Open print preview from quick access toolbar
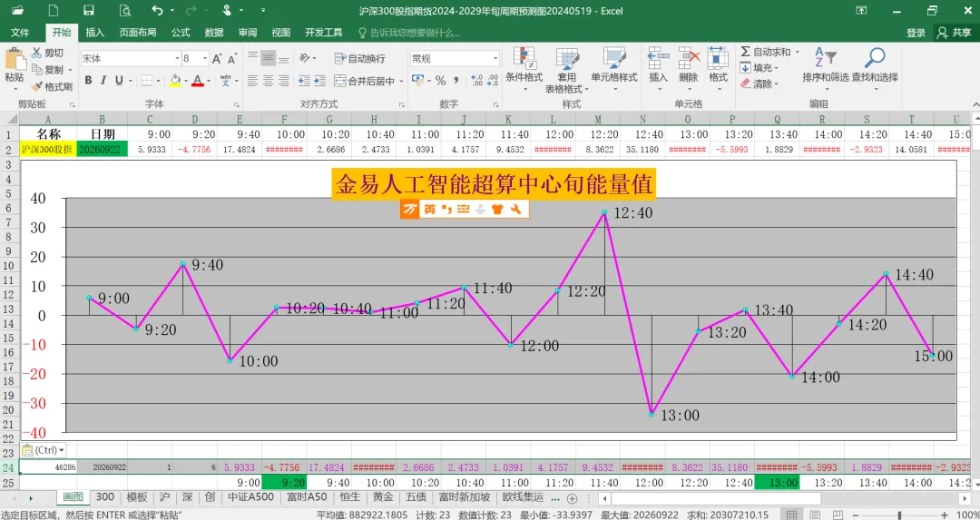This screenshot has height=520, width=980. pos(125,10)
